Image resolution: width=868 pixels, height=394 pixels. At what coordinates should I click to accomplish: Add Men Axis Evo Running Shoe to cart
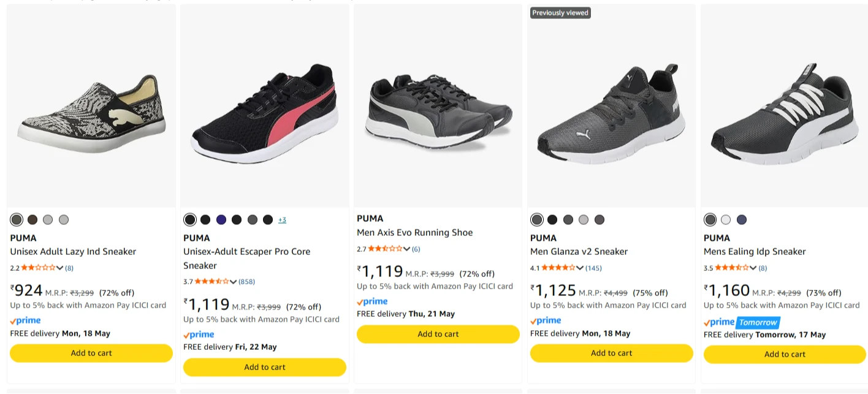point(438,334)
